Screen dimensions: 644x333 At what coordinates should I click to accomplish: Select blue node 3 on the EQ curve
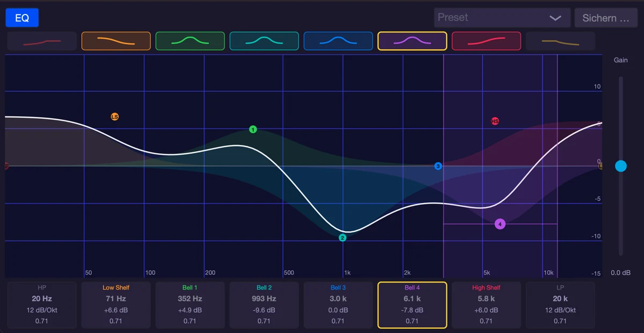[438, 166]
